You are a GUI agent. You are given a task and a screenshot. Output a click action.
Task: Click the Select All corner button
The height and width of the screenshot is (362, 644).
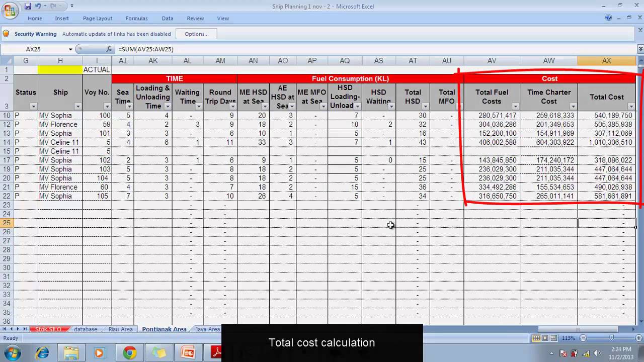tap(7, 61)
